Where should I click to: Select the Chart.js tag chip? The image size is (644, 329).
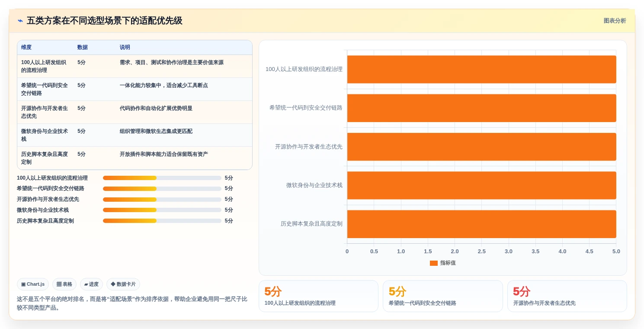pyautogui.click(x=33, y=284)
